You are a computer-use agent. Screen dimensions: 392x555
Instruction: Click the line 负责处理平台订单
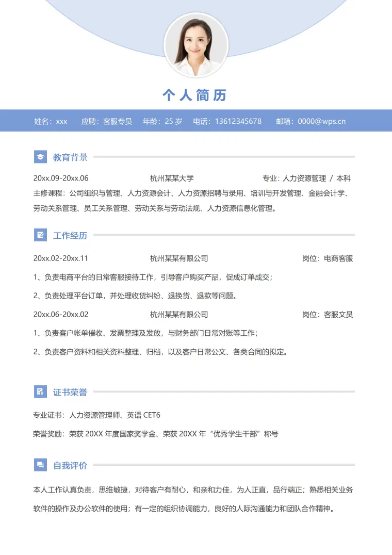tap(136, 296)
